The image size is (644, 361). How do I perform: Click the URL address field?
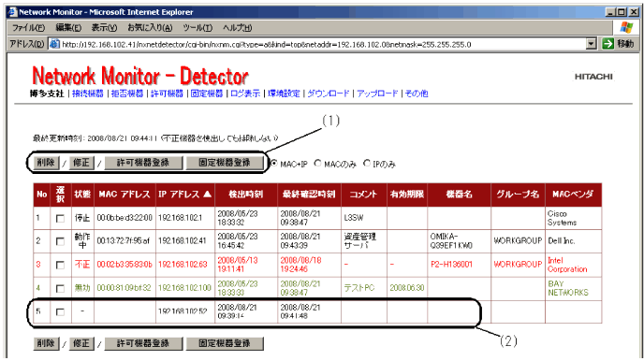(322, 44)
